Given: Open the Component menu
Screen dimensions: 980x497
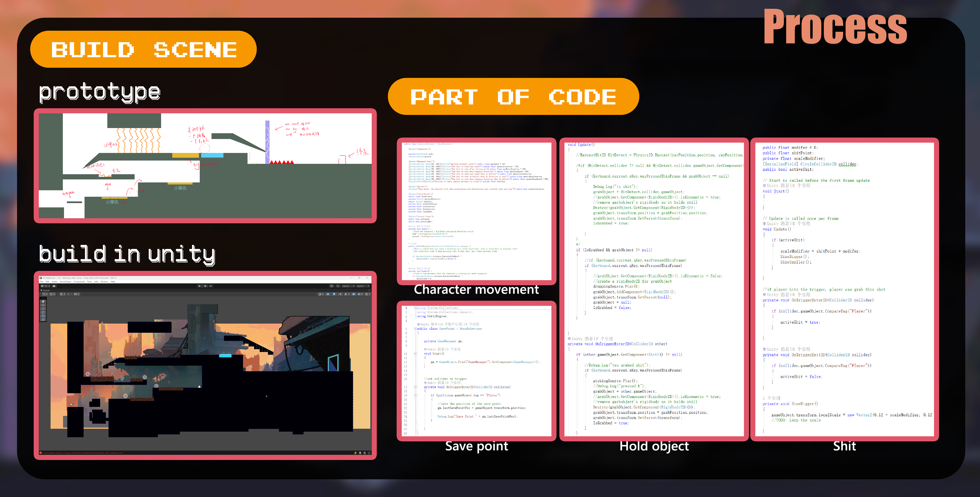Looking at the screenshot, I should point(79,282).
